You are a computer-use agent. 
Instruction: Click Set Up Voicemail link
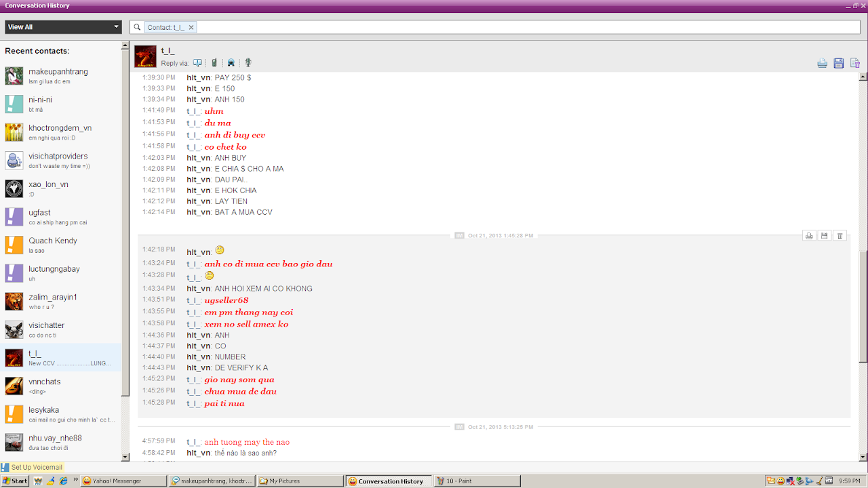pos(37,467)
